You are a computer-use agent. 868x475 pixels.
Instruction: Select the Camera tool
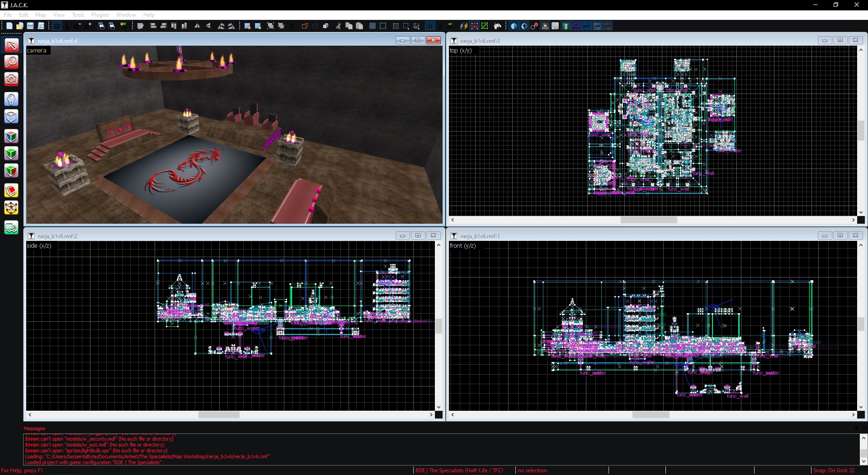tap(11, 80)
